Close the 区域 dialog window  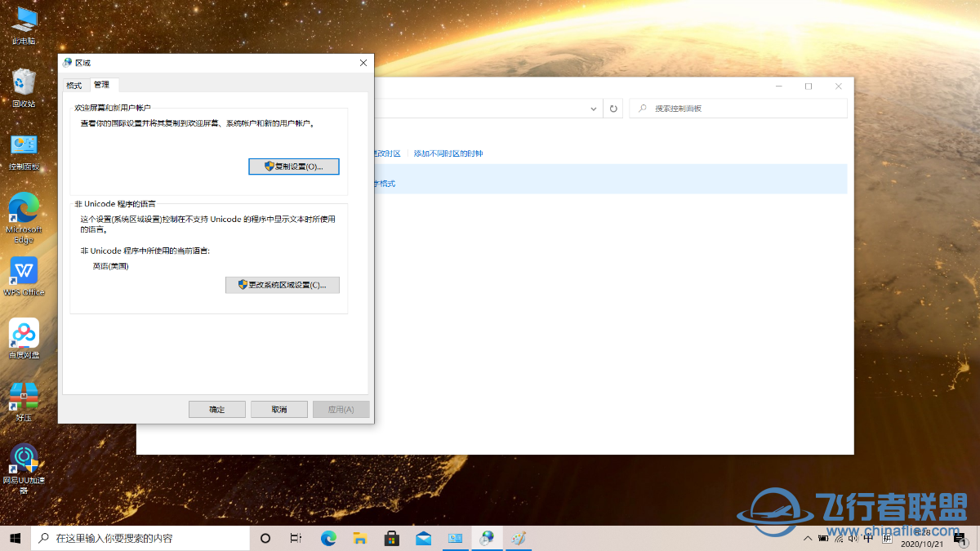point(363,63)
